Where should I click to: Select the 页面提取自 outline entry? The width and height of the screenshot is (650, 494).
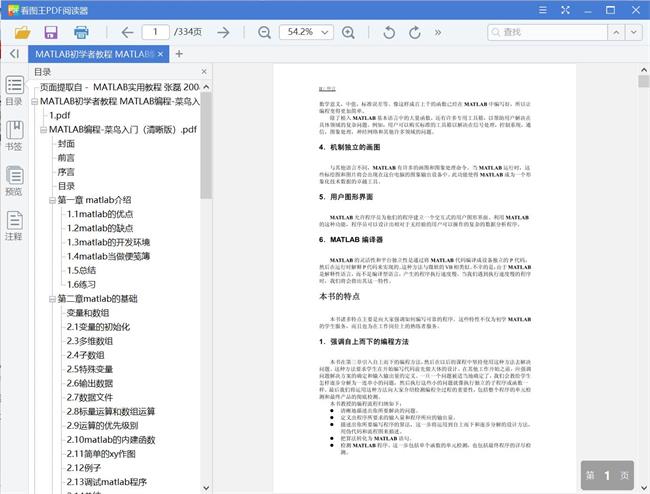click(x=119, y=87)
